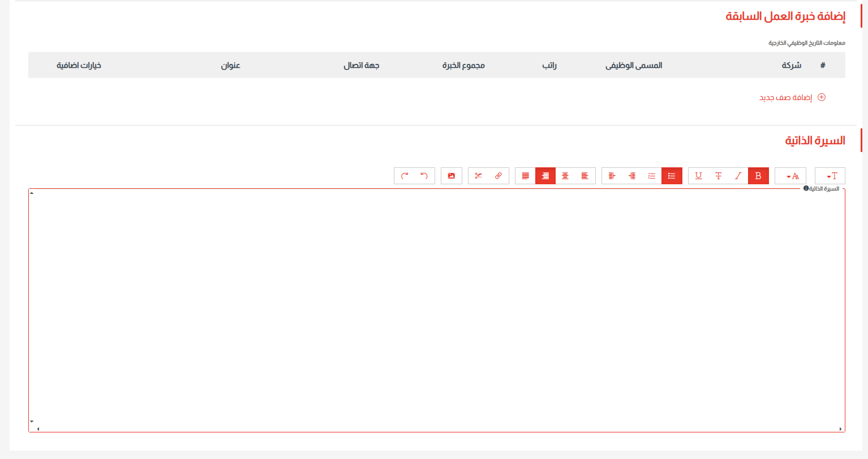Center align the text
The height and width of the screenshot is (459, 868).
(565, 176)
